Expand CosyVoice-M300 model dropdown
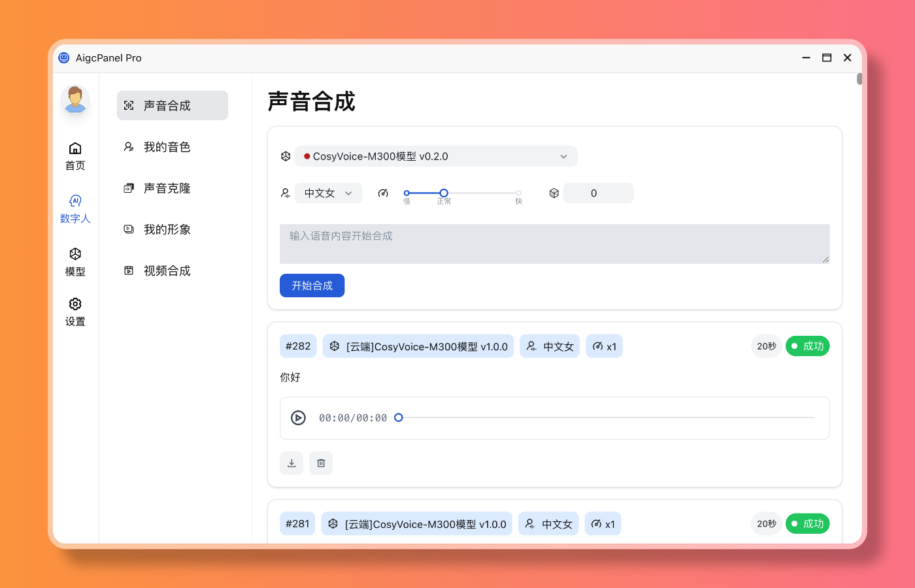Screen dimensions: 915x588 436,156
